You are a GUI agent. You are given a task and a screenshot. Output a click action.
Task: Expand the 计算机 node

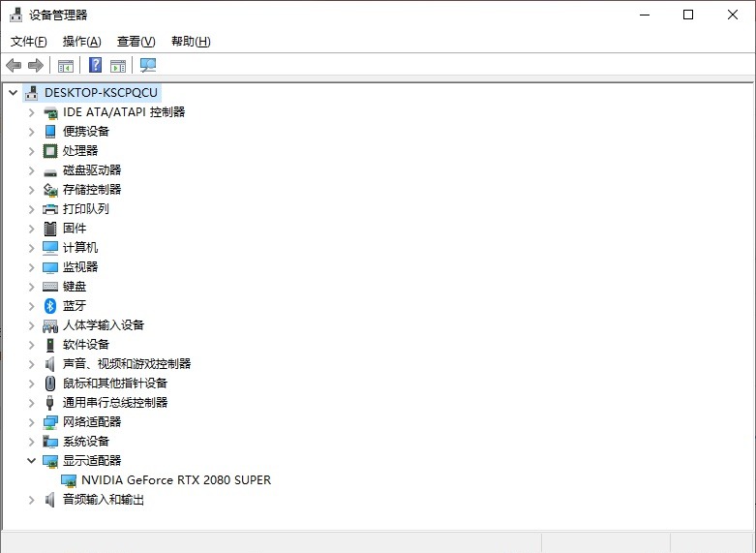pyautogui.click(x=32, y=248)
